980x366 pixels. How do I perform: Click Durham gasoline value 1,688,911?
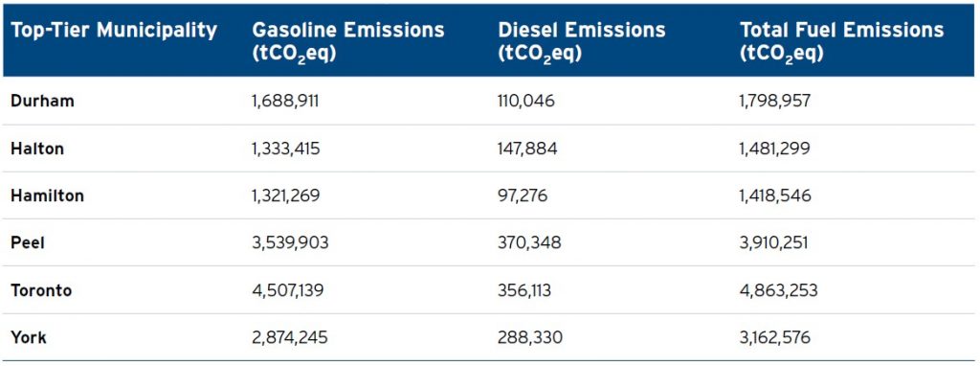(285, 101)
